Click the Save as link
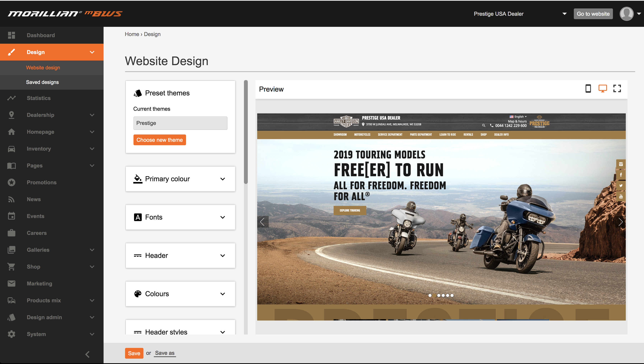The width and height of the screenshot is (644, 364). [x=165, y=353]
